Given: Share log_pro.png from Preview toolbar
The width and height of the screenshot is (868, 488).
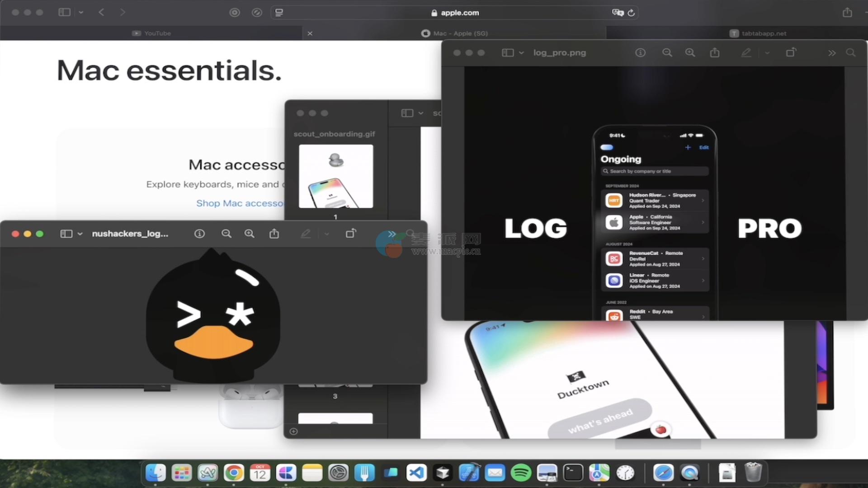Looking at the screenshot, I should coord(715,52).
